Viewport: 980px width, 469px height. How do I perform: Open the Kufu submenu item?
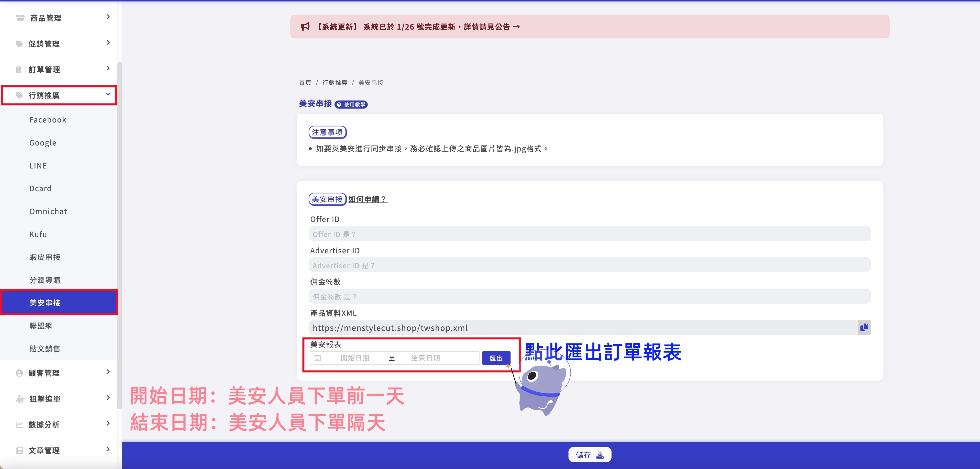point(59,234)
